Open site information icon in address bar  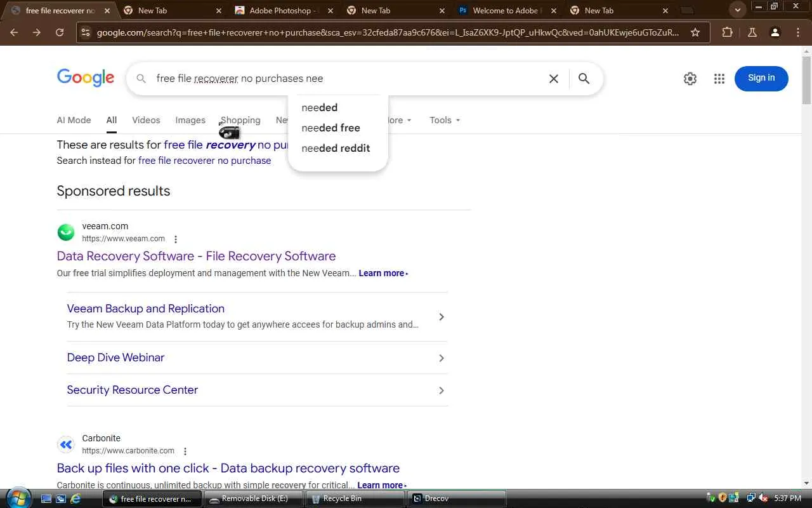(x=86, y=32)
